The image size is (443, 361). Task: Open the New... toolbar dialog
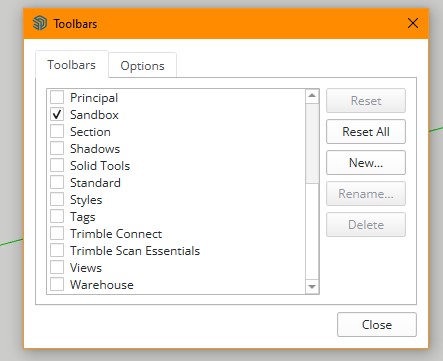[366, 163]
